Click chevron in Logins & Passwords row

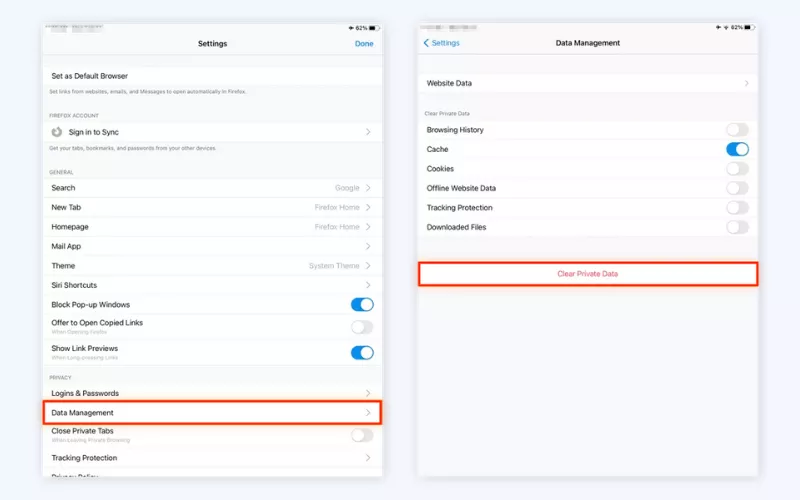pos(368,393)
